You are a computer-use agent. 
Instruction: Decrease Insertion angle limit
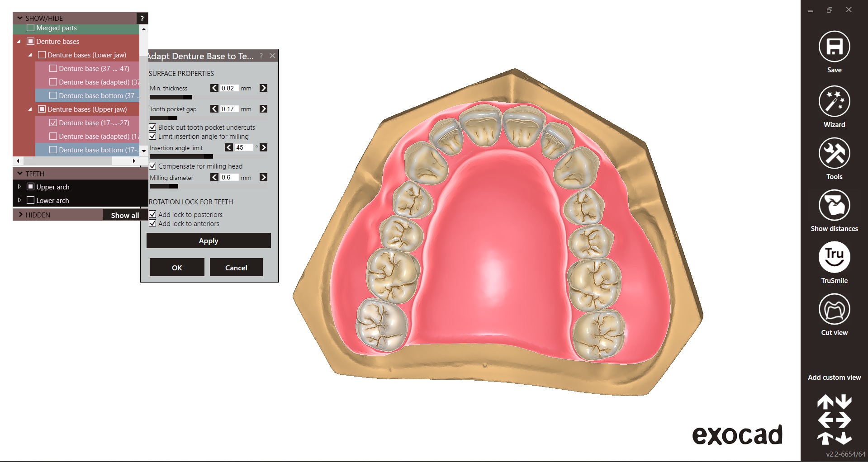tap(229, 147)
